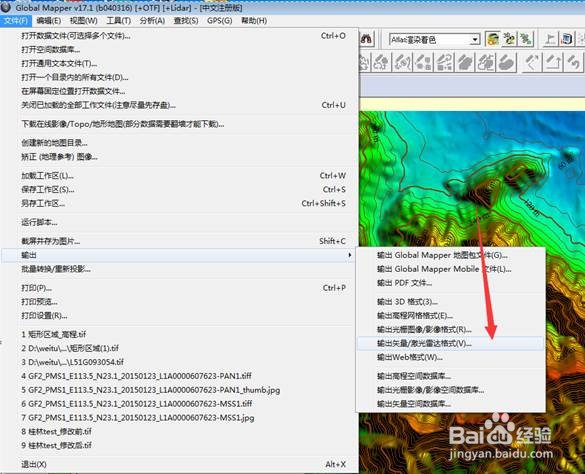The width and height of the screenshot is (585, 474).
Task: Select 输出 Global Mapper Mobile 文件(L)
Action: 451,269
